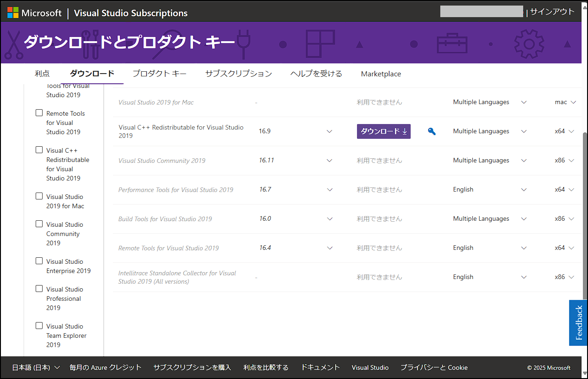
Task: Click Build Tools for Visual Studio 2019 text
Action: click(165, 219)
